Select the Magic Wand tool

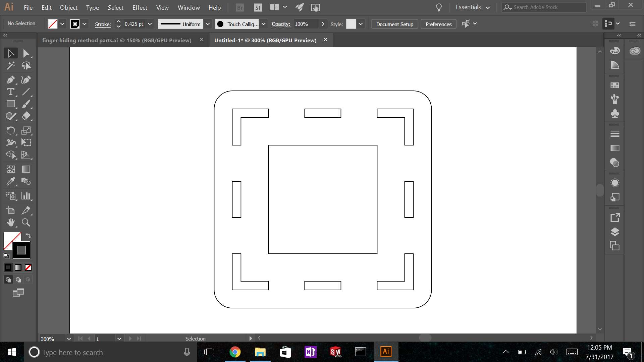pyautogui.click(x=10, y=66)
